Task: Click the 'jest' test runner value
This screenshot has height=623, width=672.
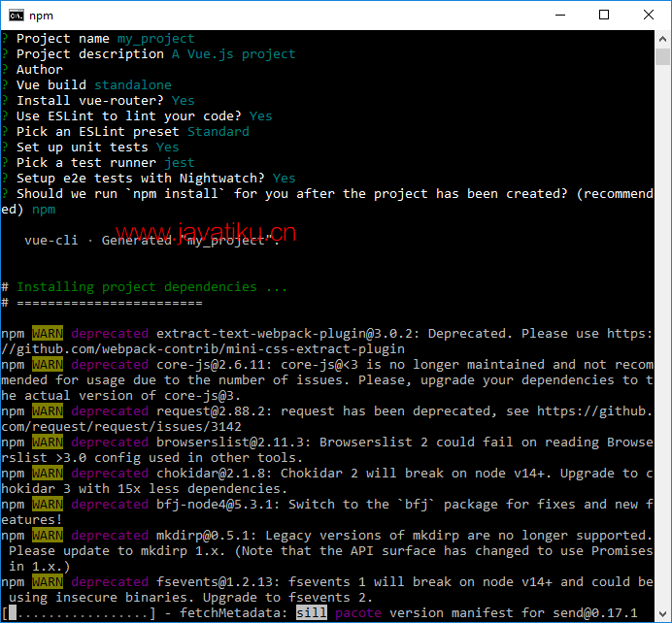Action: coord(179,163)
